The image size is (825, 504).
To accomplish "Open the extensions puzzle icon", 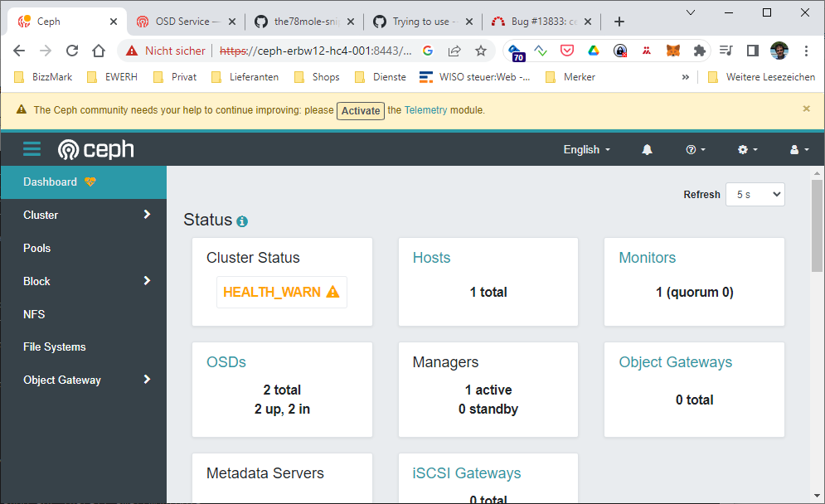I will (699, 51).
